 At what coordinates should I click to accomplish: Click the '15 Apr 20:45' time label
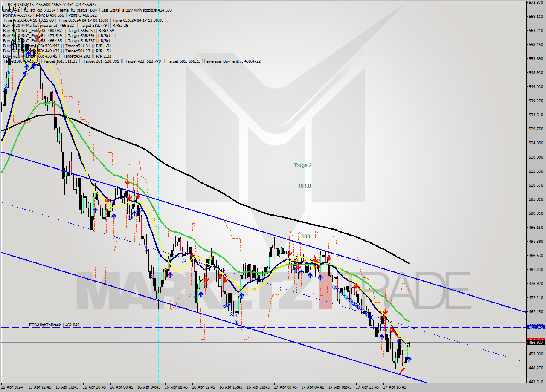pos(95,387)
